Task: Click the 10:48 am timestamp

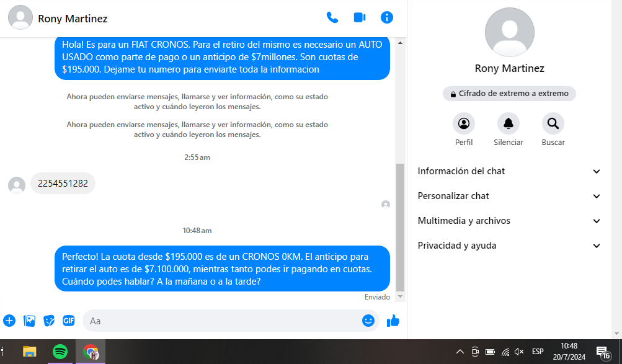Action: [197, 231]
